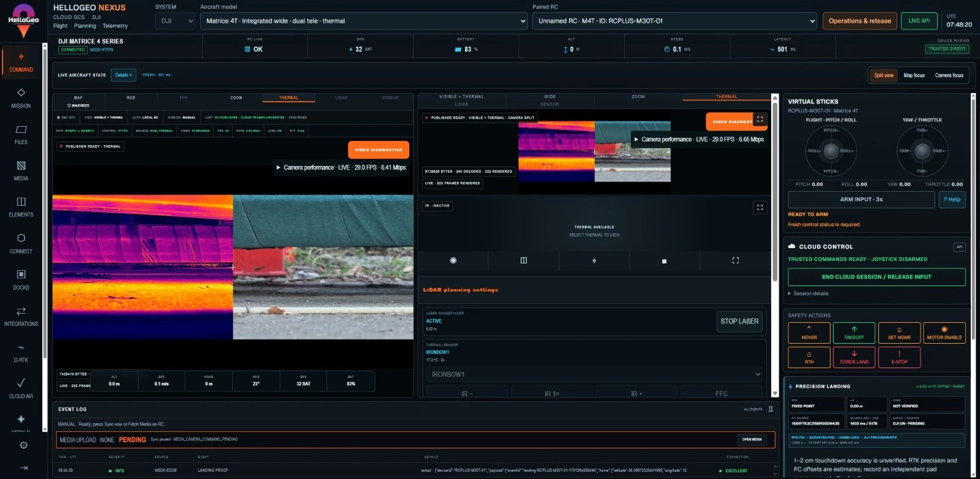Screen dimensions: 980x479
Task: Click the STOP LASER button
Action: click(x=739, y=322)
